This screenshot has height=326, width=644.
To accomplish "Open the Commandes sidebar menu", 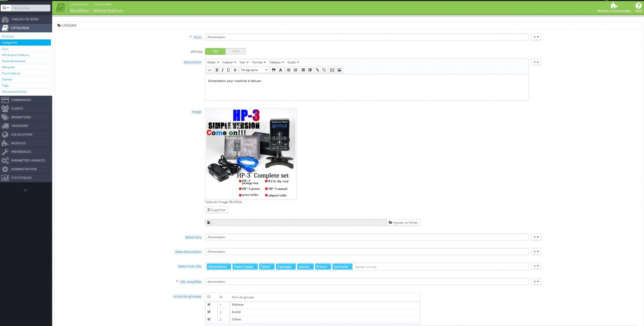I will click(21, 100).
